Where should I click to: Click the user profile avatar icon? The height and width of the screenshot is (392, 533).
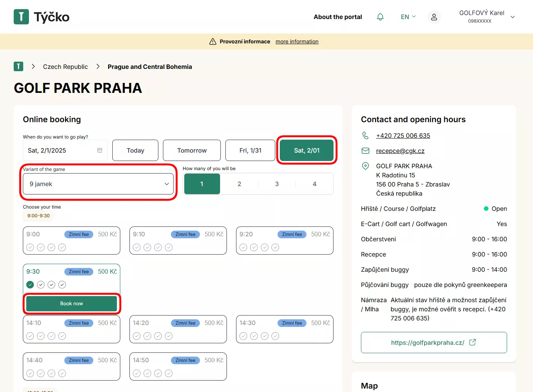(x=434, y=17)
